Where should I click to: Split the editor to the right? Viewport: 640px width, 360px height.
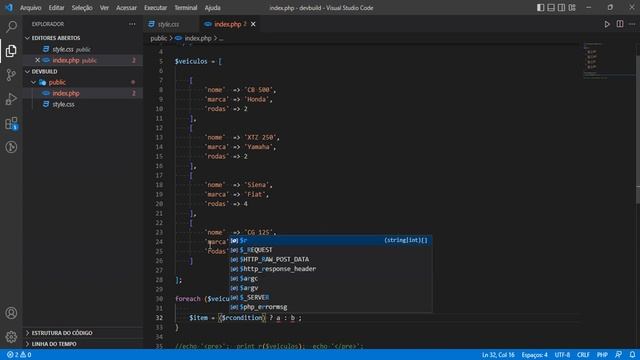tap(620, 24)
